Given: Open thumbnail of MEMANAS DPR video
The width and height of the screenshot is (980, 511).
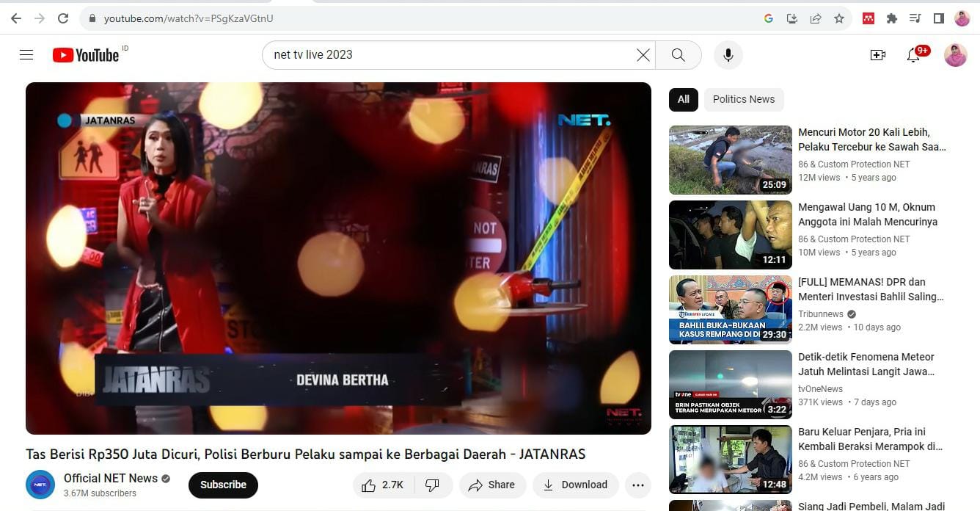Looking at the screenshot, I should click(731, 310).
